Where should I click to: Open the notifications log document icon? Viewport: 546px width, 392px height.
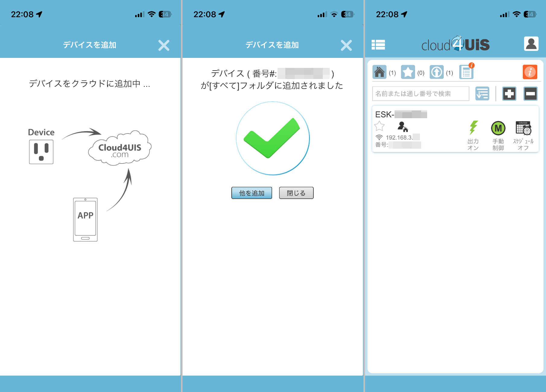[466, 72]
